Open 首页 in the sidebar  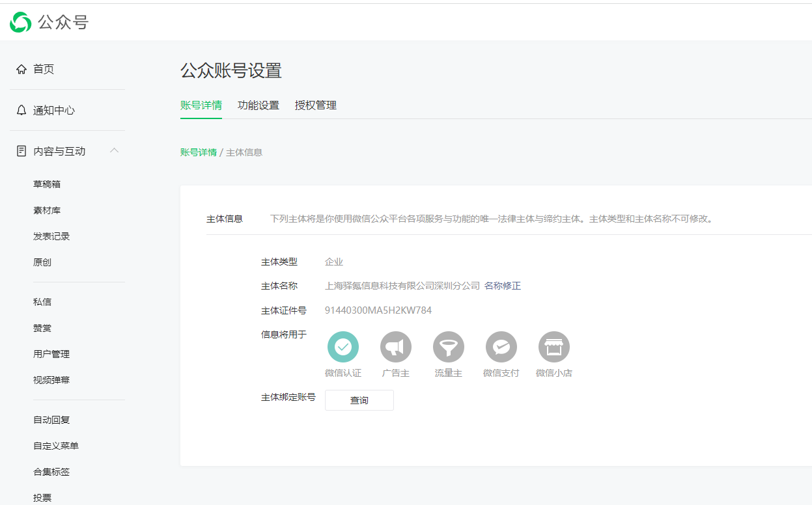(x=44, y=69)
